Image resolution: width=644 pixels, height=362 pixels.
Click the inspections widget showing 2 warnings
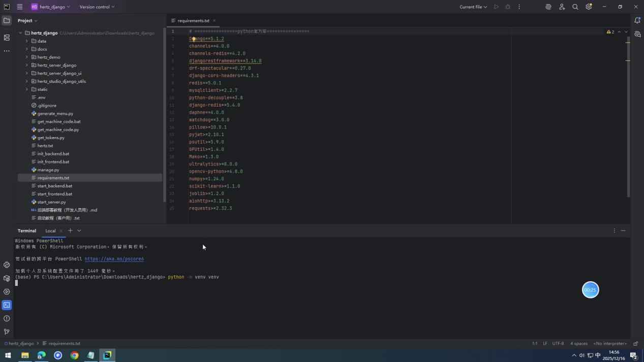tap(611, 31)
